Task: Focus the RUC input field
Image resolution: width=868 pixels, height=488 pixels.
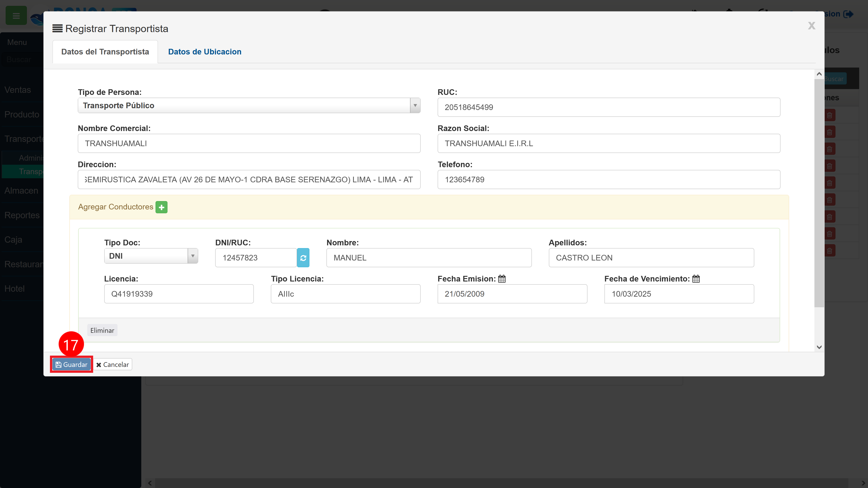Action: coord(609,108)
